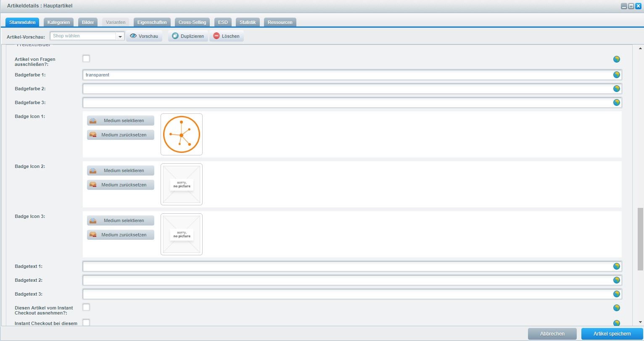Click the Badgefarbe 3 input field
The image size is (644, 341).
352,102
